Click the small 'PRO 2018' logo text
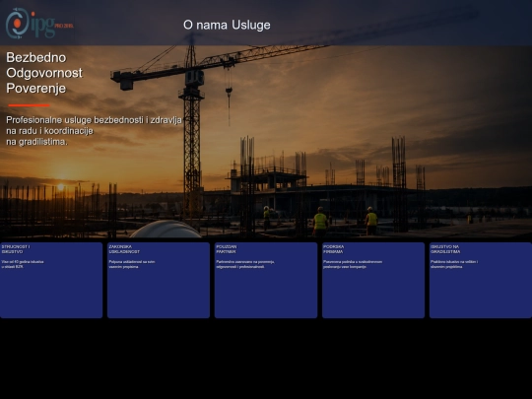The width and height of the screenshot is (532, 399). point(64,26)
